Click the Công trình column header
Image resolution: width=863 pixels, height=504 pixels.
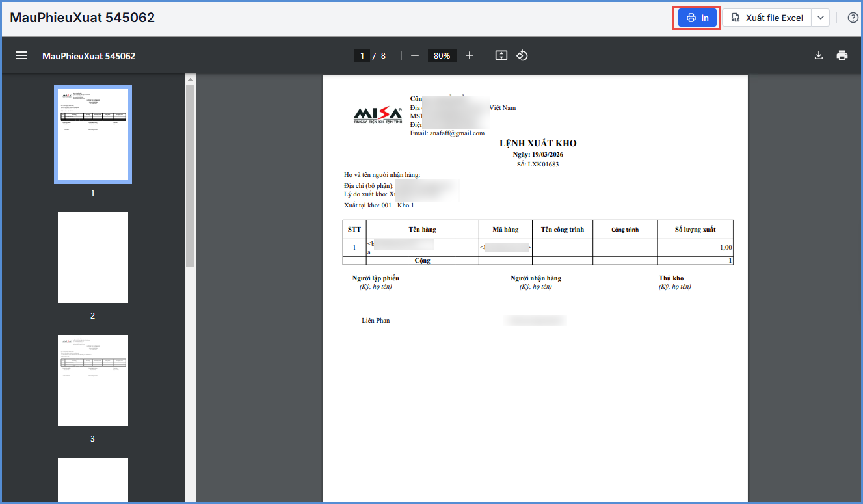tap(625, 230)
